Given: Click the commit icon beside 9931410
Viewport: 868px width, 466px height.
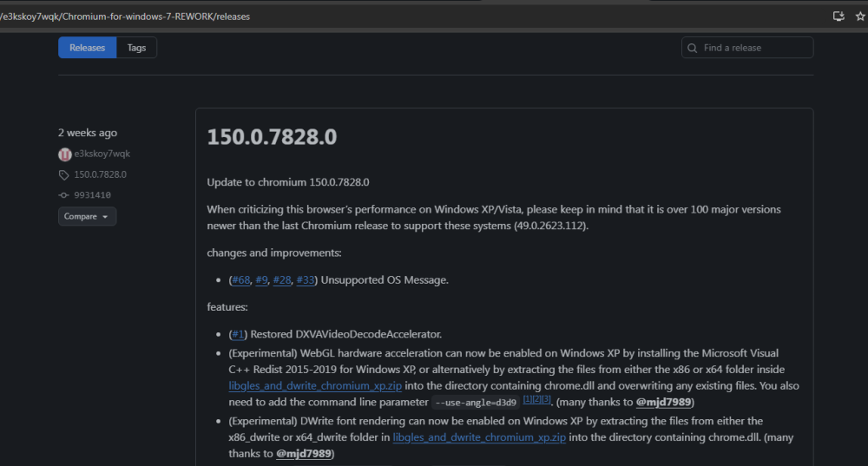Looking at the screenshot, I should 63,195.
